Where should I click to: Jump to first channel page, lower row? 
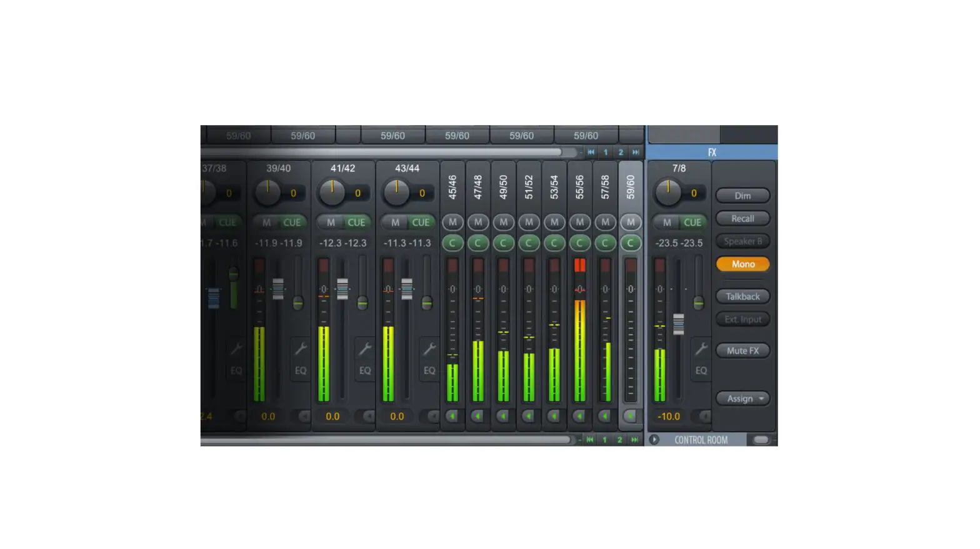[x=589, y=440]
